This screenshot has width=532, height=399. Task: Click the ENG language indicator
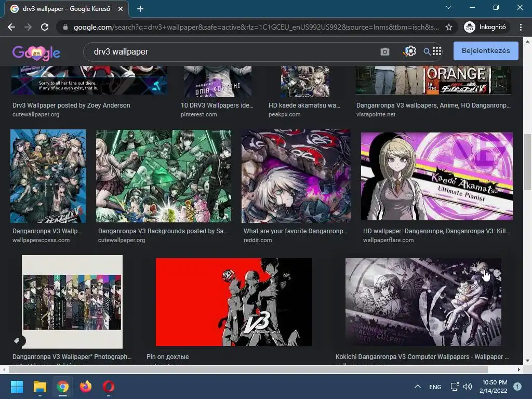coord(435,387)
